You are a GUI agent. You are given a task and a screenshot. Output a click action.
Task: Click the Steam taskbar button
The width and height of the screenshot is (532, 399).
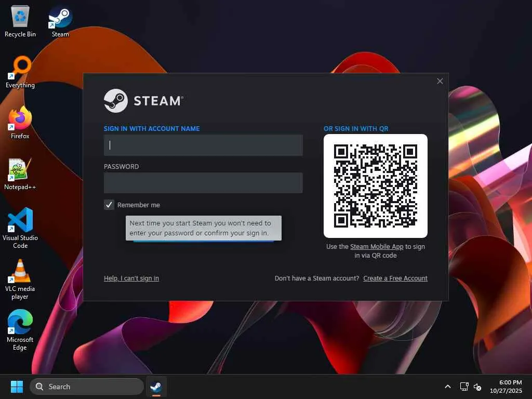pos(156,387)
